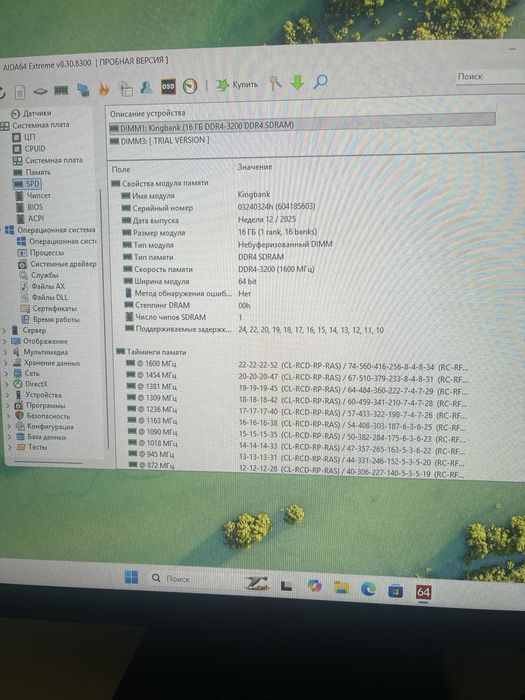Open Copilot from the taskbar

315,585
